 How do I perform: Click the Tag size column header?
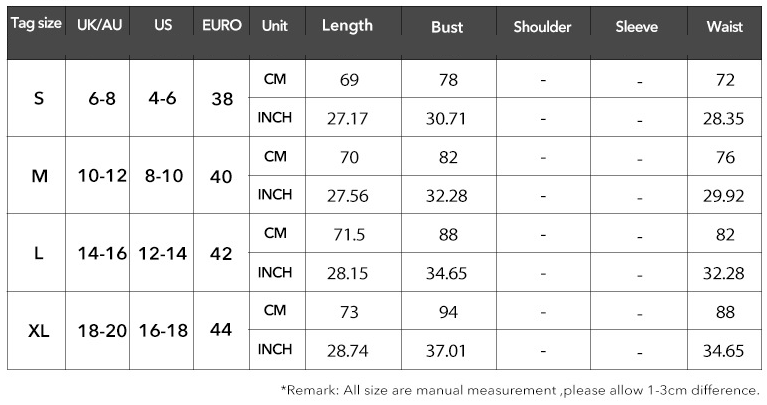click(35, 26)
